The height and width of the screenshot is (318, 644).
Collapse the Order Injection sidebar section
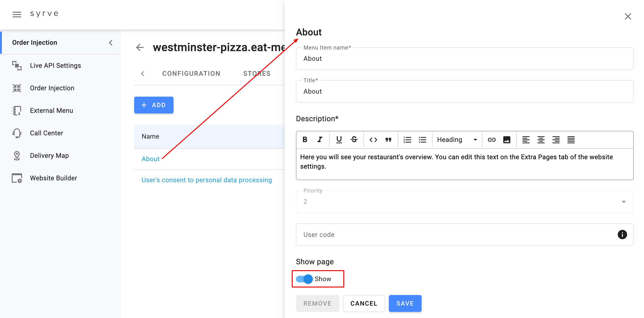[111, 42]
